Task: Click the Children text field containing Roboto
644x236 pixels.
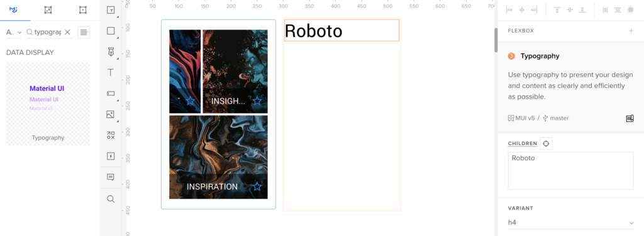Action: click(570, 171)
